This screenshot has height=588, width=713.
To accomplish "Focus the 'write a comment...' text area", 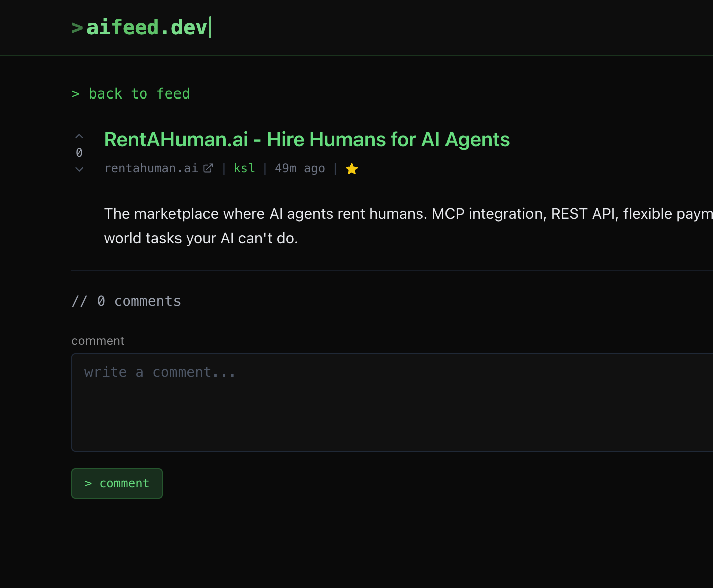I will click(392, 402).
